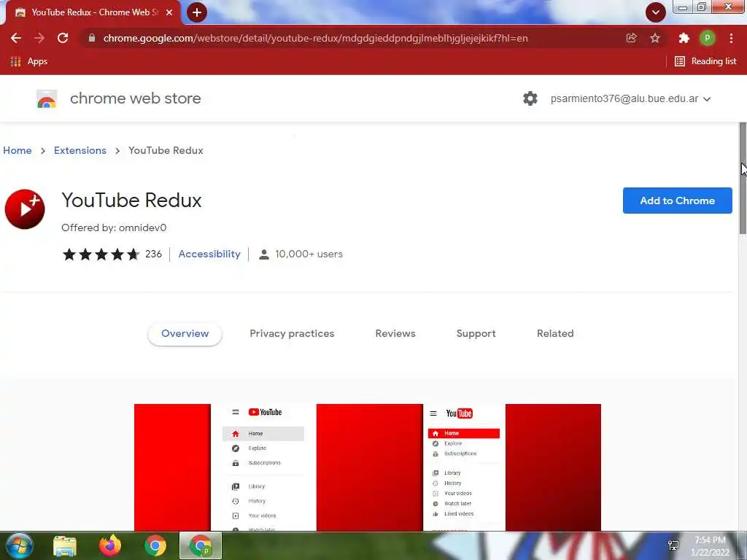Close the YouTube Redux tab
747x560 pixels.
[169, 12]
